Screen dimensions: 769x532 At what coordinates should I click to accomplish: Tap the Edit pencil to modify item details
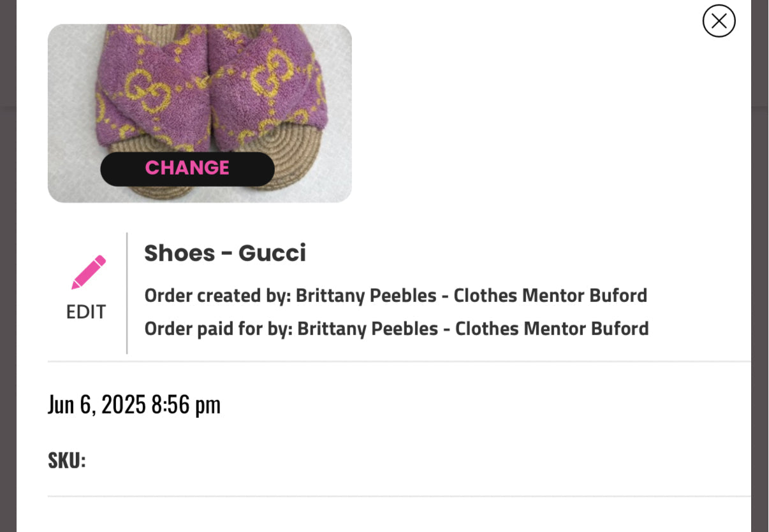87,271
